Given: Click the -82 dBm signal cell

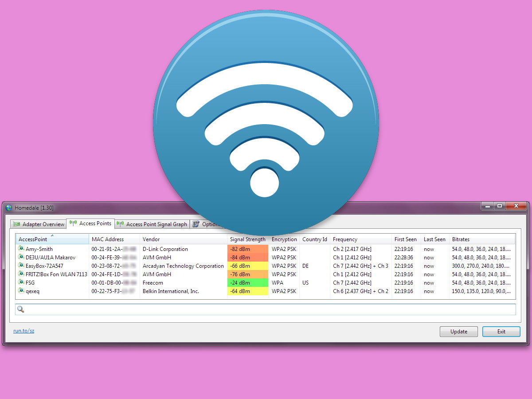Looking at the screenshot, I should (248, 249).
